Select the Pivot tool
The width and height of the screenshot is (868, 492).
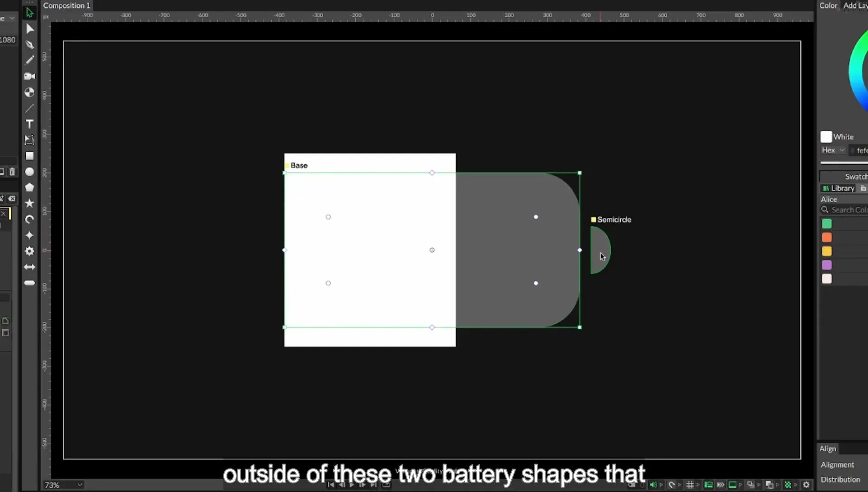coord(29,92)
